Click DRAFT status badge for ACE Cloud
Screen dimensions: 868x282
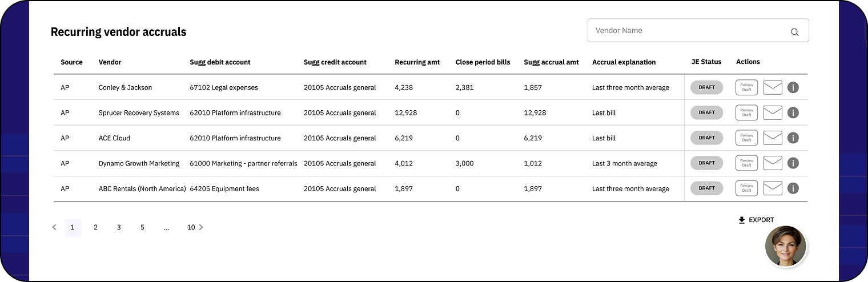pos(706,138)
